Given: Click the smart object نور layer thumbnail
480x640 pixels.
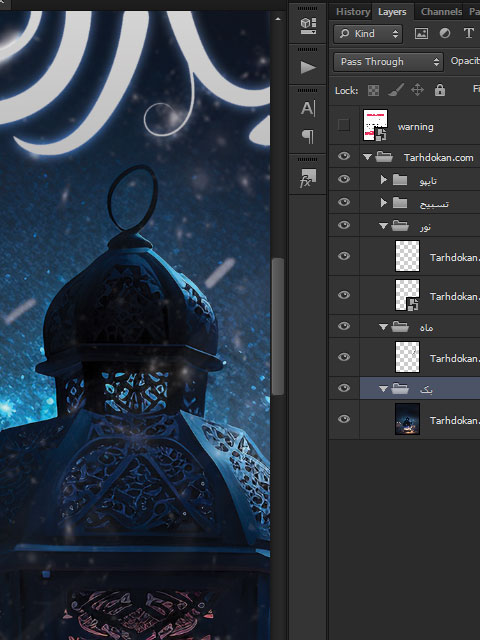Looking at the screenshot, I should tap(407, 295).
